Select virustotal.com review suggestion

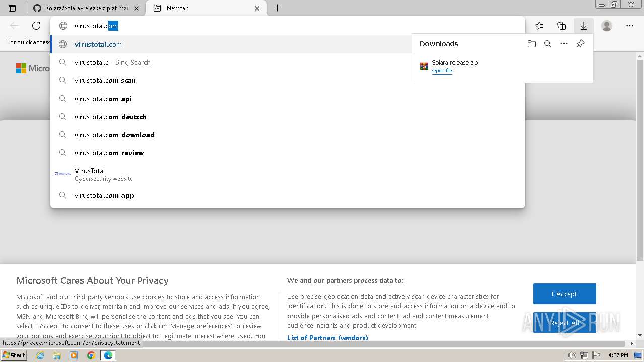click(288, 153)
